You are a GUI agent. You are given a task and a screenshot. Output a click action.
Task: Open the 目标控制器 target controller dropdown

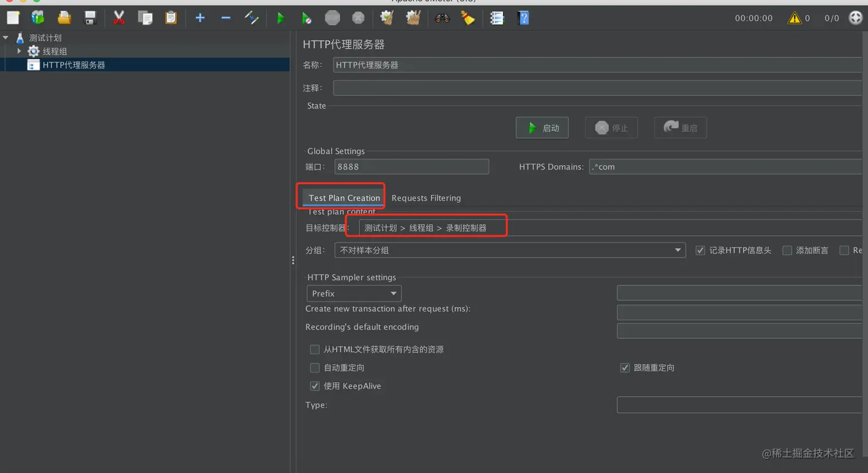point(610,228)
